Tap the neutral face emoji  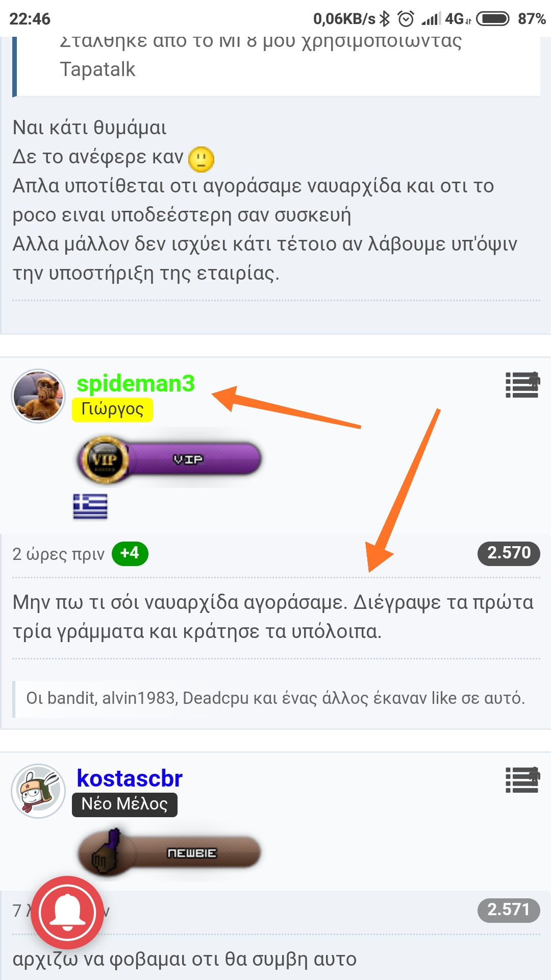[x=201, y=159]
